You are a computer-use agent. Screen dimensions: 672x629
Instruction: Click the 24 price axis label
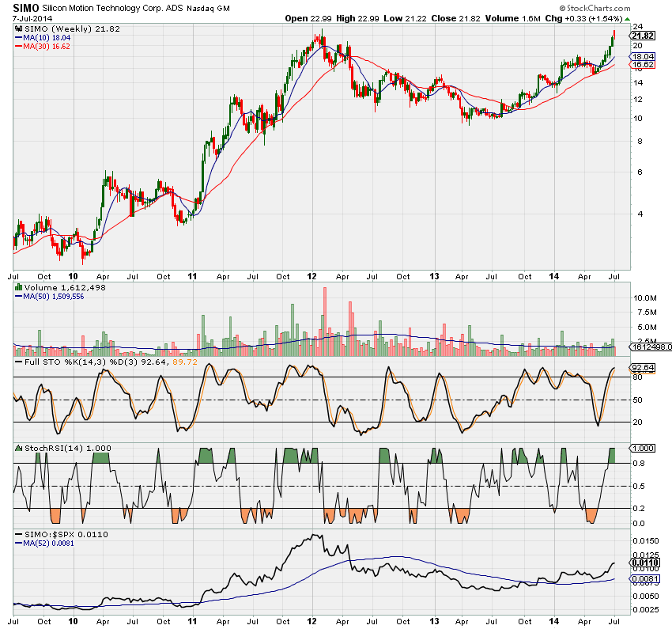coord(638,27)
